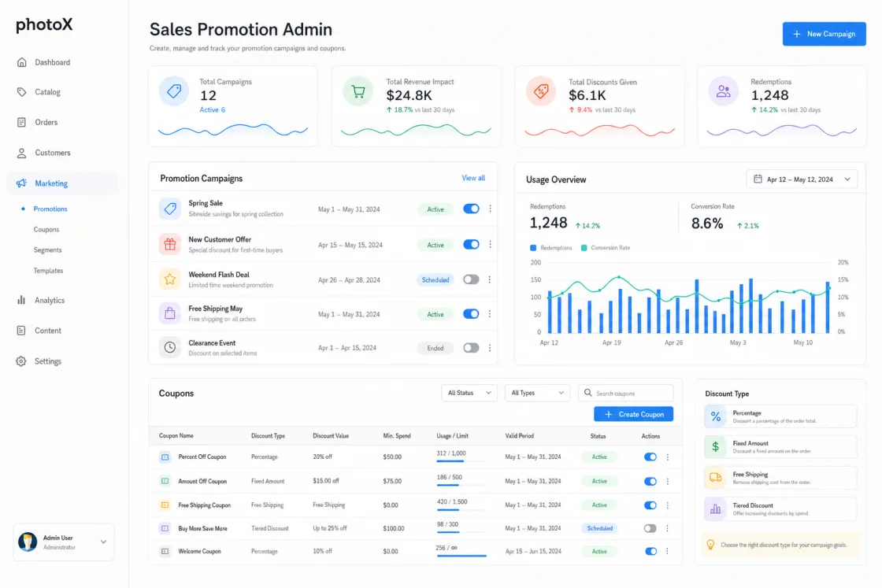Click the Redemptions users icon
882x588 pixels.
724,91
